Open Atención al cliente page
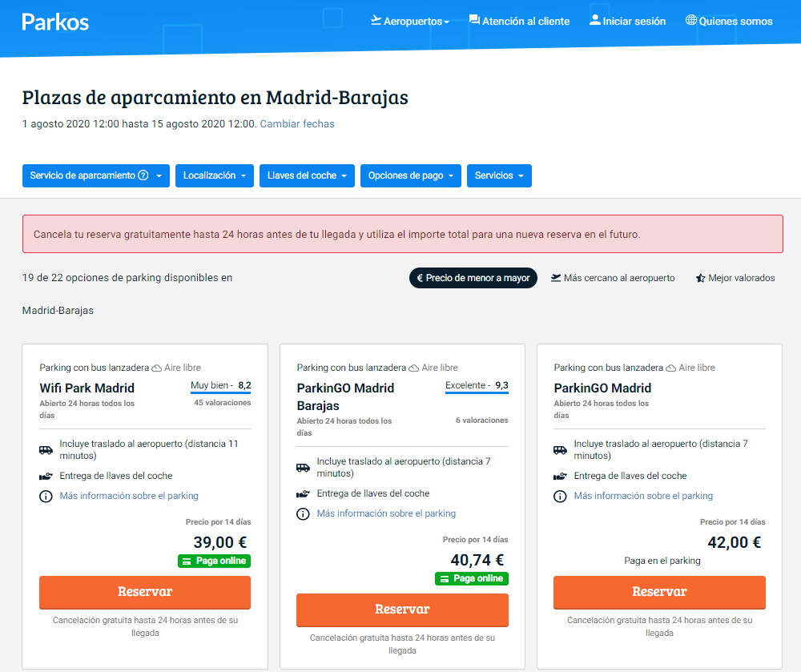Viewport: 801px width, 672px height. click(x=520, y=21)
